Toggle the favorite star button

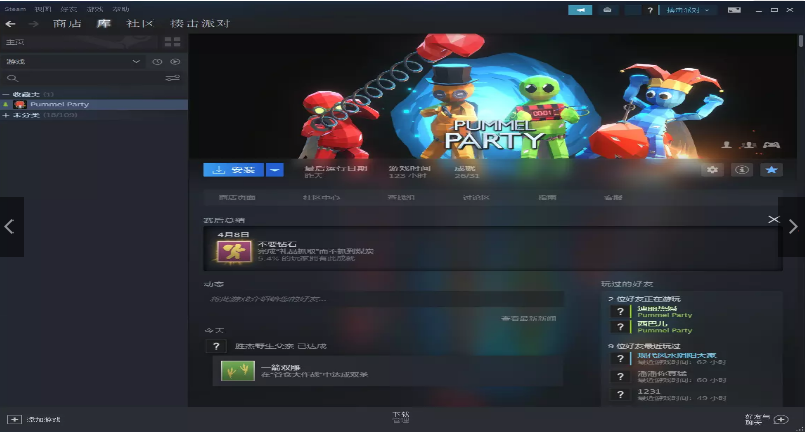[x=772, y=170]
